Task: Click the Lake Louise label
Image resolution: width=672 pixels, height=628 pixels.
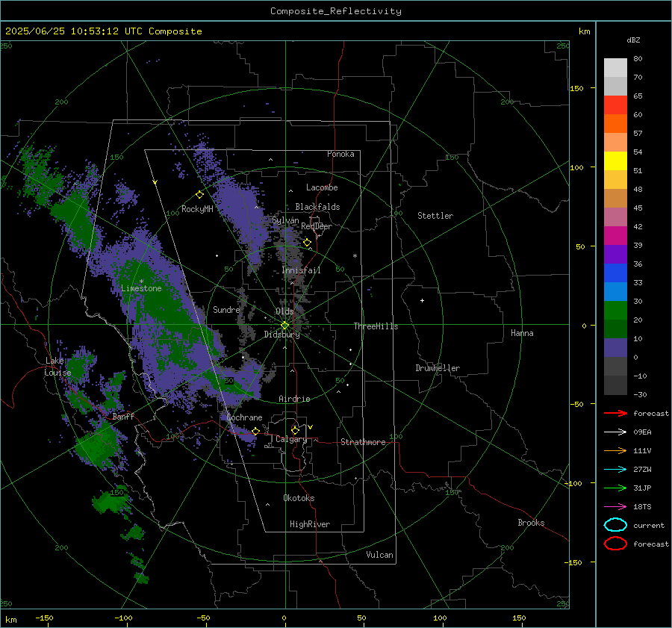Action: pyautogui.click(x=57, y=367)
